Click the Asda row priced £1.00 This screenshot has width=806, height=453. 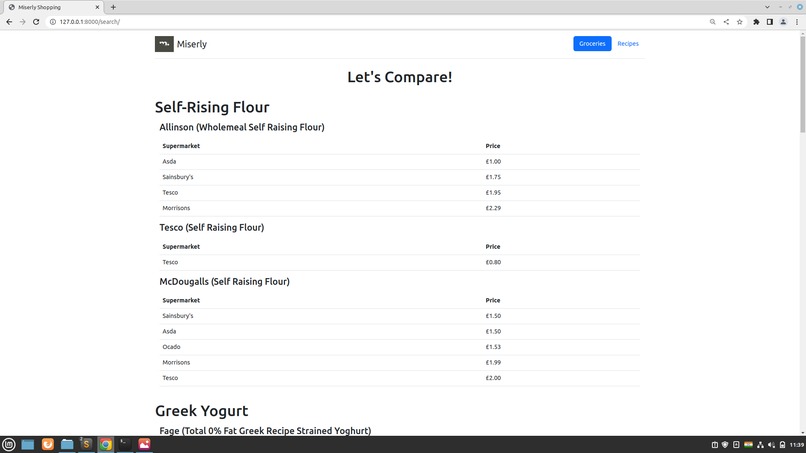[399, 161]
